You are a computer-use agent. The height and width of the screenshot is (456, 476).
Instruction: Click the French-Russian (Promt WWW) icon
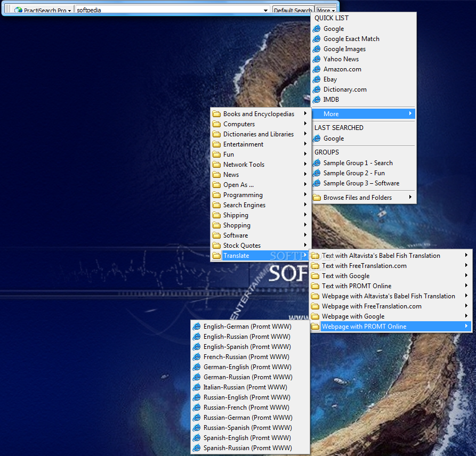coord(197,357)
